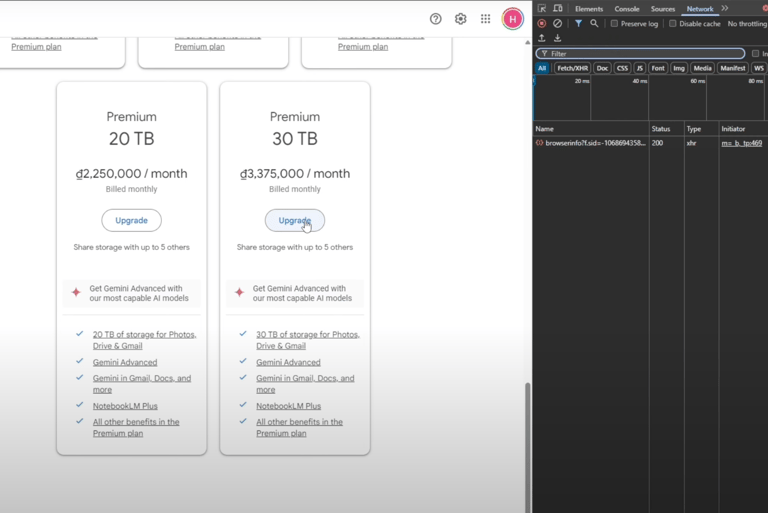Filter requests by JS type

tap(640, 68)
